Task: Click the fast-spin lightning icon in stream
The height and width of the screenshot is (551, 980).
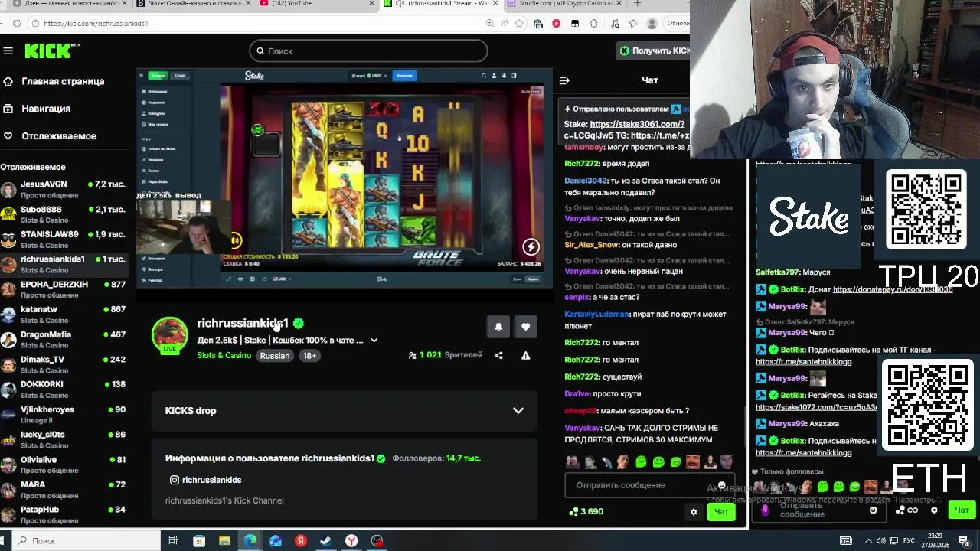Action: 531,246
